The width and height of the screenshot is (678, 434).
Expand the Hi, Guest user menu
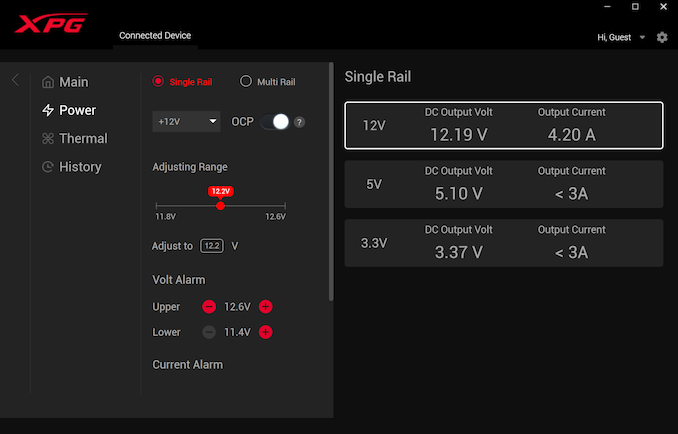click(x=621, y=37)
